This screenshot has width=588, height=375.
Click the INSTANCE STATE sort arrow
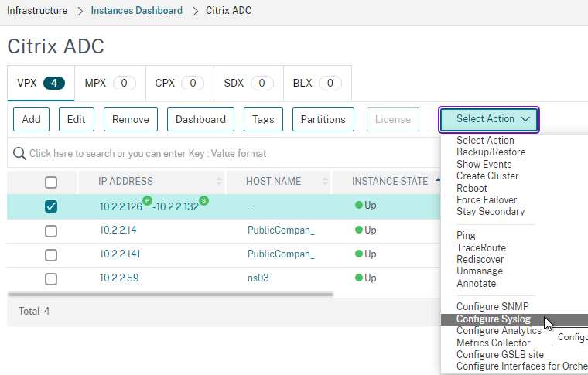(438, 180)
